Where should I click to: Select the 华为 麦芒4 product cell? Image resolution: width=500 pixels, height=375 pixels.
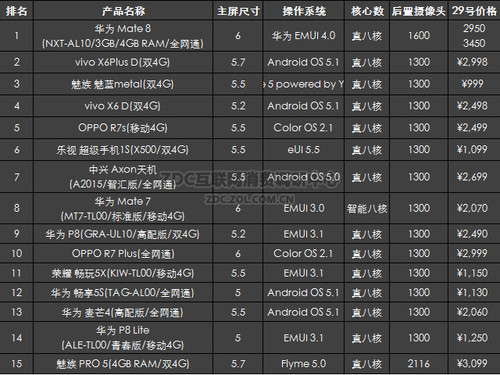tap(123, 312)
